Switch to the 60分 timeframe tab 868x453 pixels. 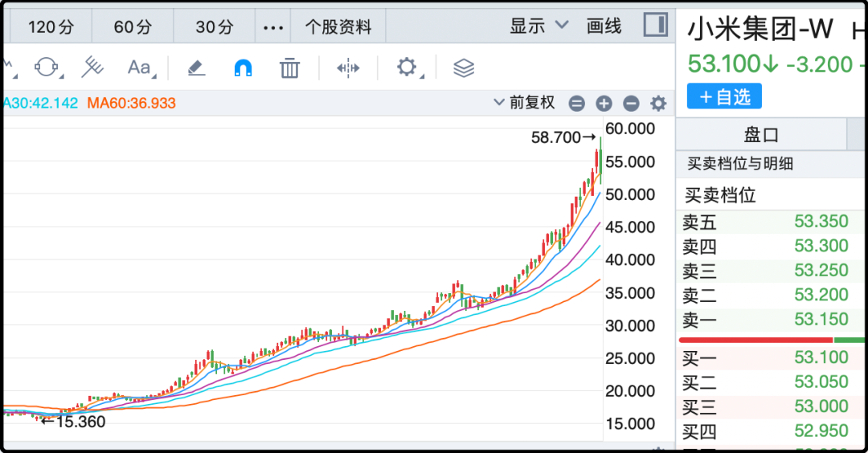(x=133, y=27)
